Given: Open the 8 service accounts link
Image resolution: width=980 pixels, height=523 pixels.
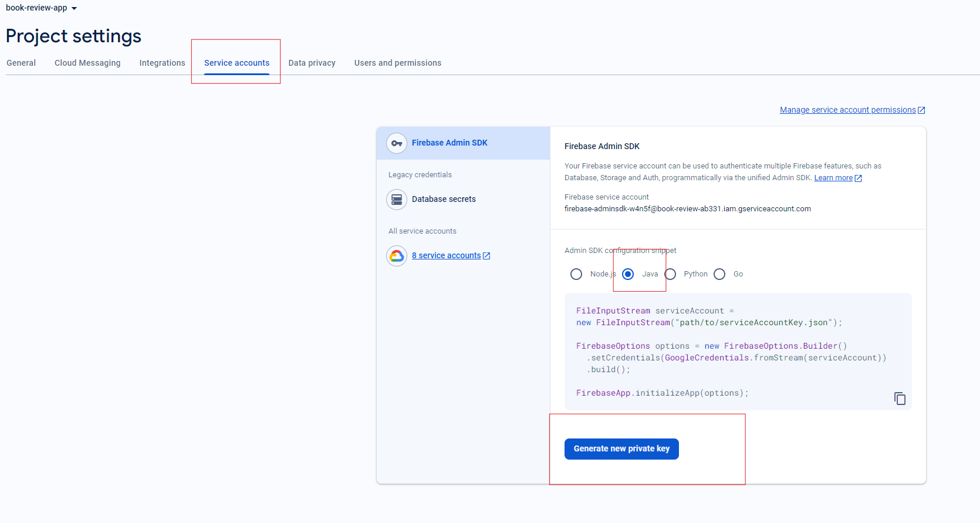Looking at the screenshot, I should pos(446,256).
